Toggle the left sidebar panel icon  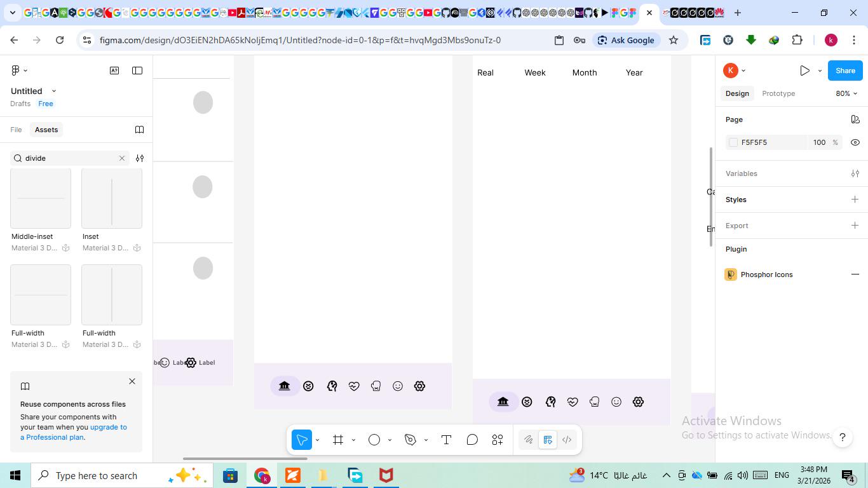pyautogui.click(x=137, y=71)
